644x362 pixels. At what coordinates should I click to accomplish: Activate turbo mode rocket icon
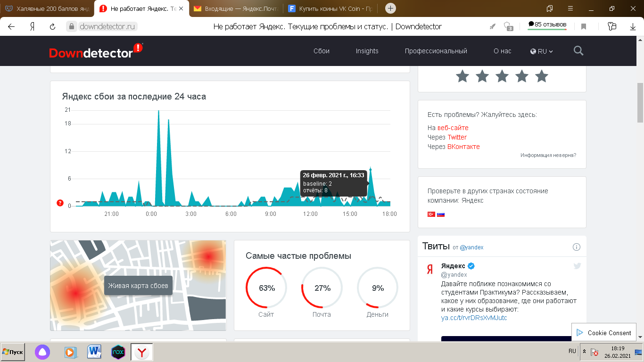493,26
